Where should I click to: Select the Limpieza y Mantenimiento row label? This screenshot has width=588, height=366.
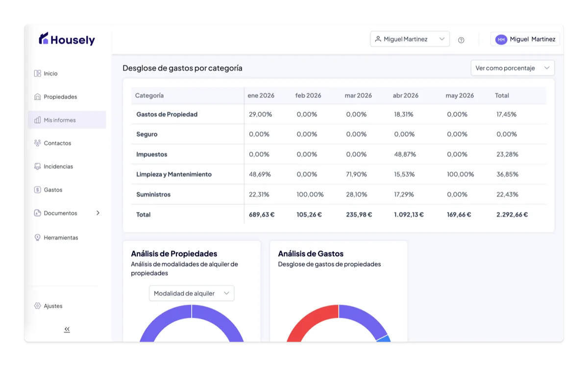174,174
